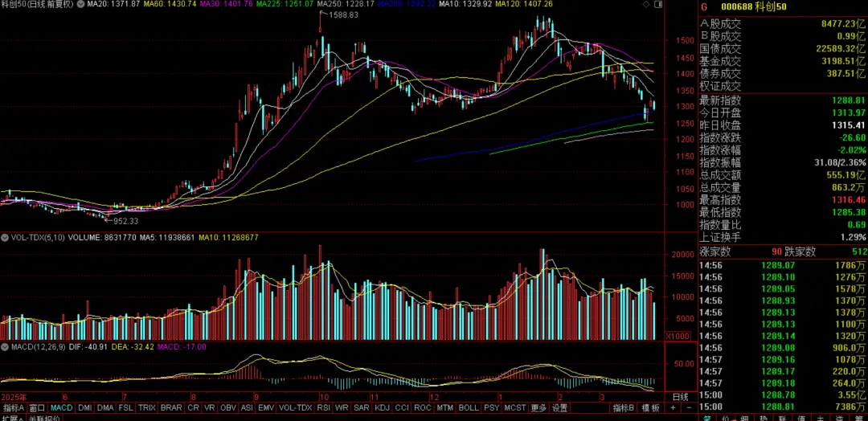Screen dimensions: 868x421
Task: Select the KDJ indicator tab
Action: [x=382, y=407]
